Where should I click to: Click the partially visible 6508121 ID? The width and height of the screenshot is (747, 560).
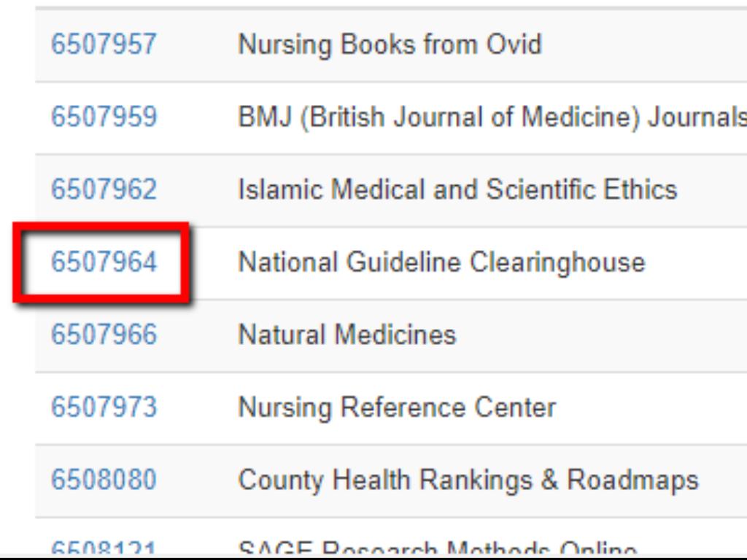(103, 550)
